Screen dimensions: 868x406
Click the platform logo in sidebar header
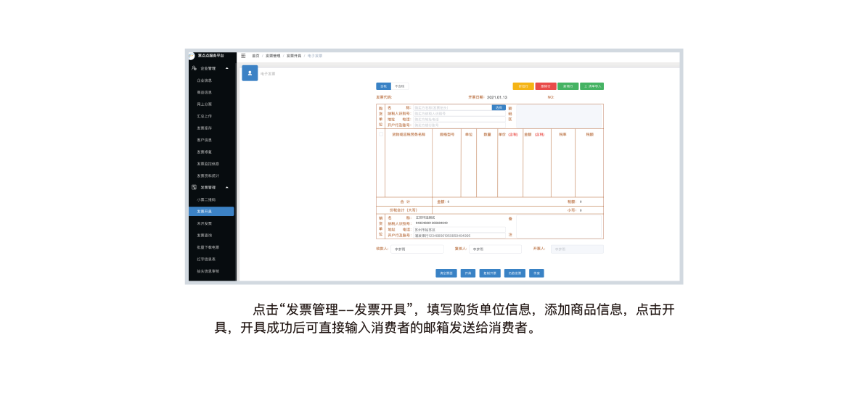192,55
